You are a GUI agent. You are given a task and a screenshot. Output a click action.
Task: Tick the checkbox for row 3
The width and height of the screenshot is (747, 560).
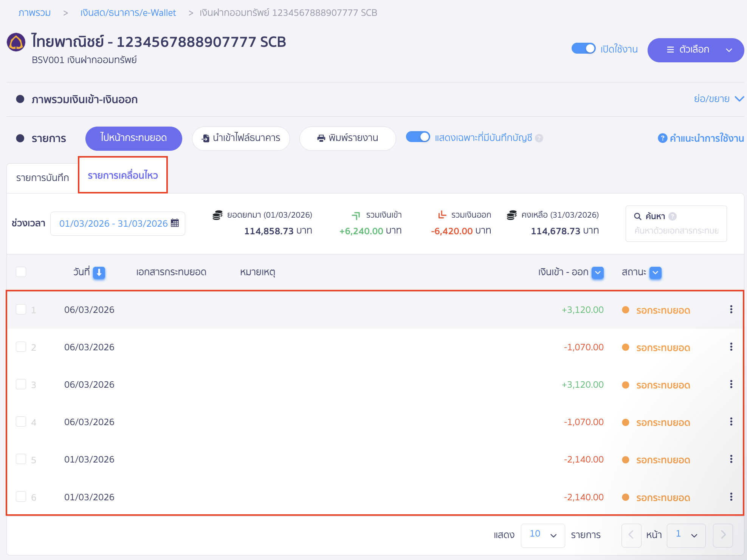click(21, 384)
